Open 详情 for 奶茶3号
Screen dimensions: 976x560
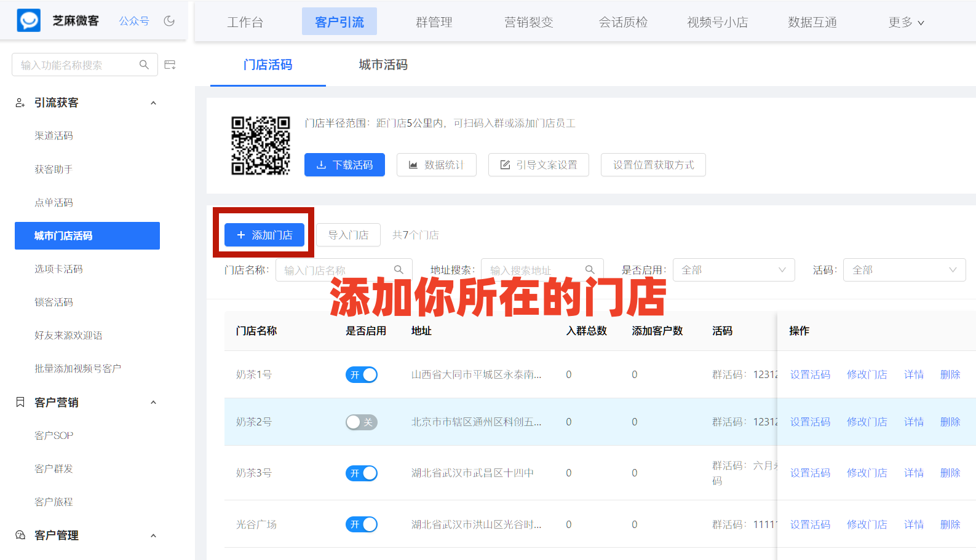[914, 473]
